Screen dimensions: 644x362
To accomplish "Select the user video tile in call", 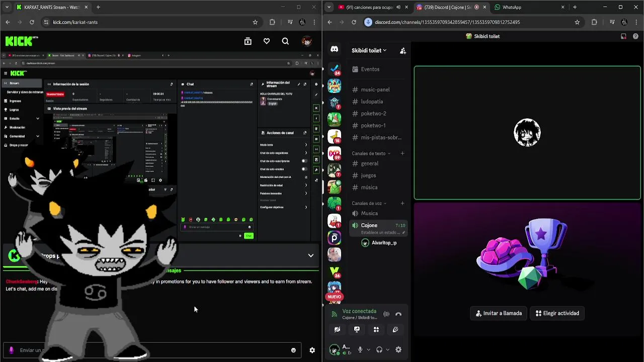I will [527, 133].
